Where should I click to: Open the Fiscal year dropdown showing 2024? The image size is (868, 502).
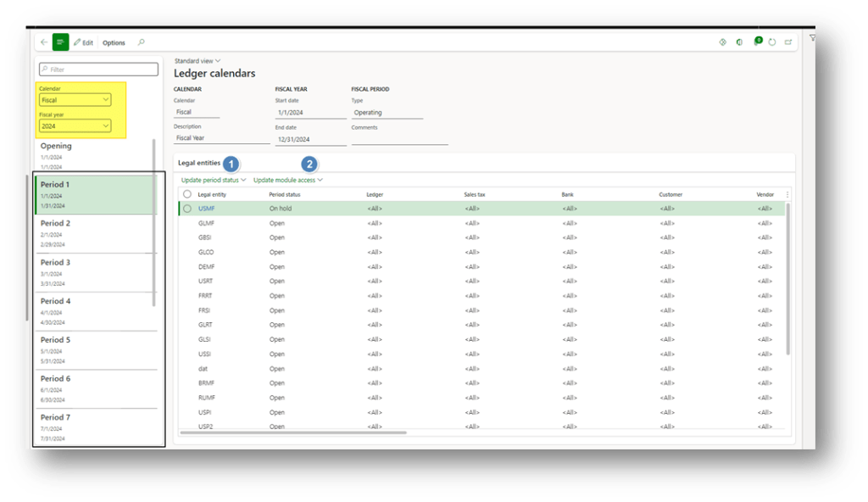click(75, 126)
